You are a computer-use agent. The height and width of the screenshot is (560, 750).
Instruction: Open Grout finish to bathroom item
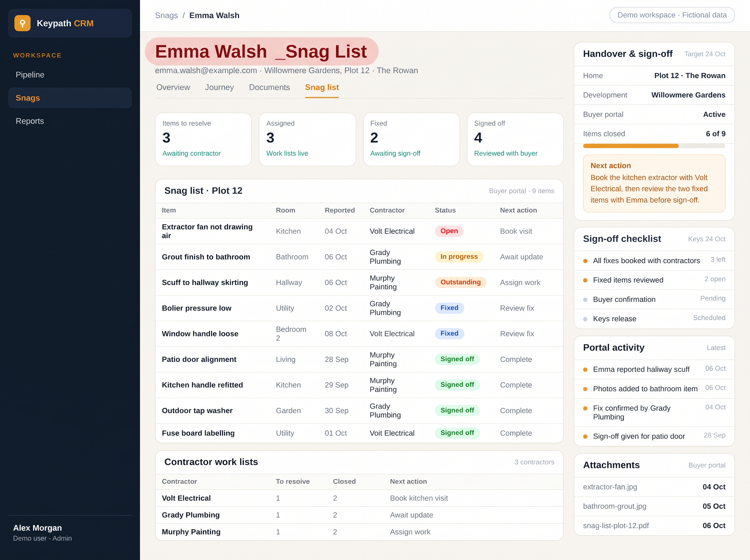coord(206,257)
